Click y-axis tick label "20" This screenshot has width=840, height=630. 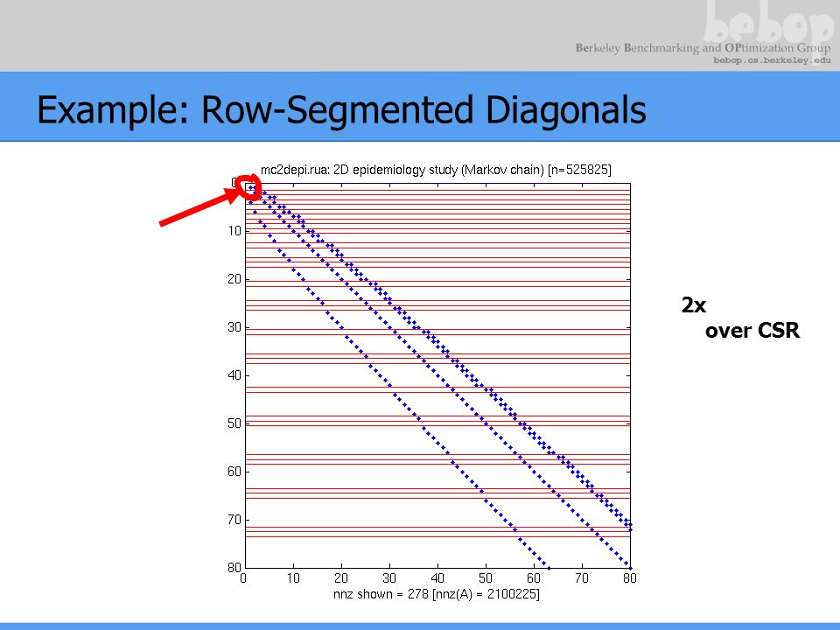click(x=234, y=279)
